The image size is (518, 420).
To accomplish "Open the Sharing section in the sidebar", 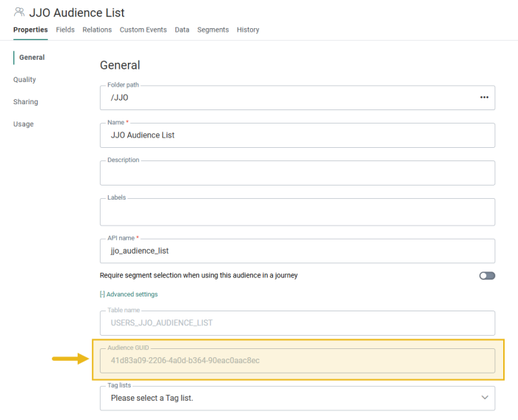I will click(25, 102).
